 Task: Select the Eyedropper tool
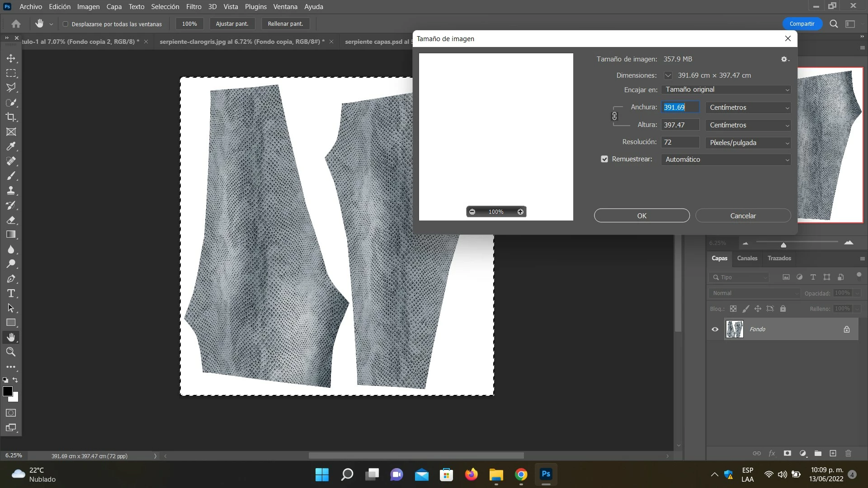(11, 146)
